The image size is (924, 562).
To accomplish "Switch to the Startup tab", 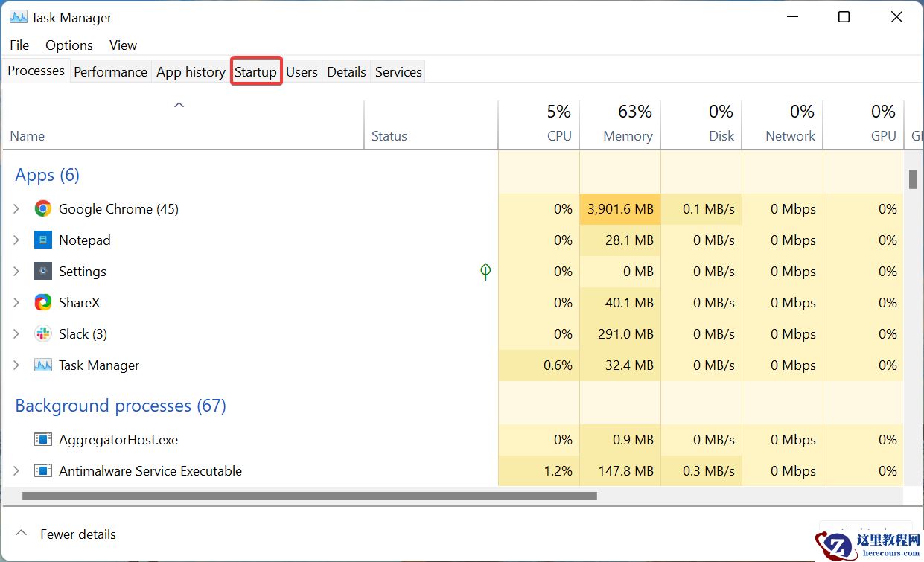I will pyautogui.click(x=255, y=72).
